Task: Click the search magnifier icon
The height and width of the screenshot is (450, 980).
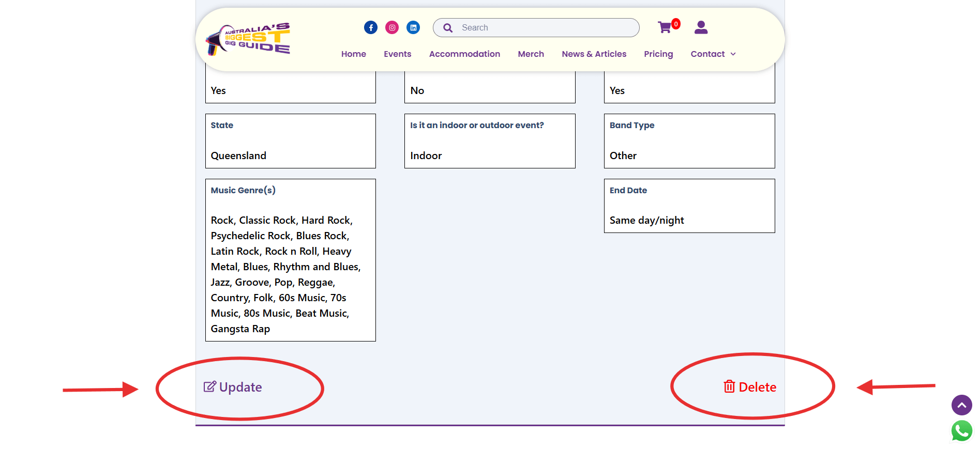Action: tap(448, 28)
